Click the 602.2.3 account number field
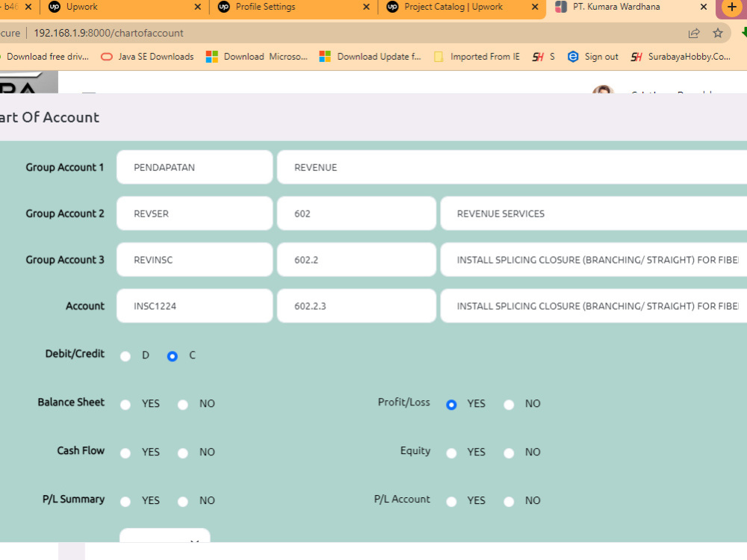 point(356,305)
